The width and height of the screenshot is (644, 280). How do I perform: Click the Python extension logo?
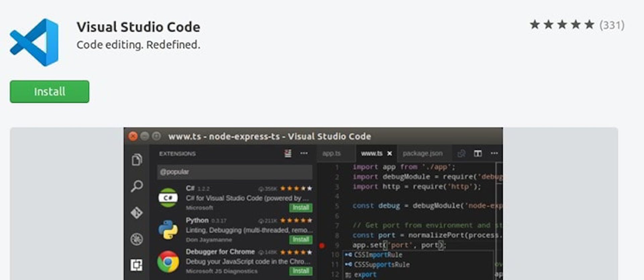168,230
